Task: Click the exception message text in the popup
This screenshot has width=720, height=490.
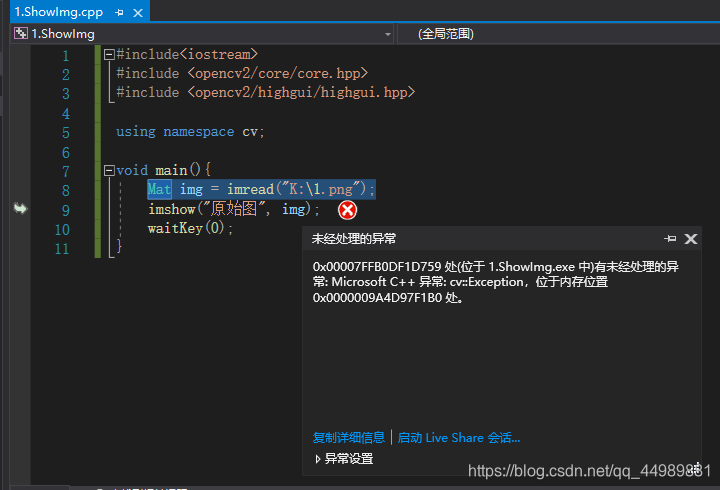Action: [x=495, y=282]
